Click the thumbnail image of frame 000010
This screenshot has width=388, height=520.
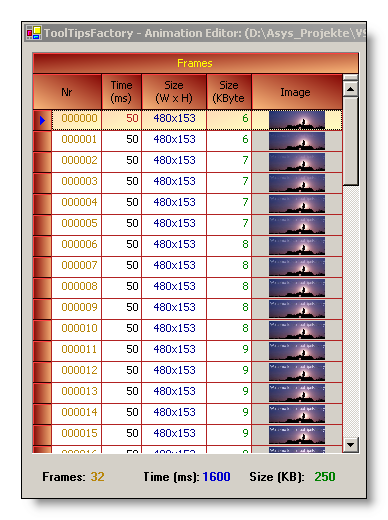297,330
